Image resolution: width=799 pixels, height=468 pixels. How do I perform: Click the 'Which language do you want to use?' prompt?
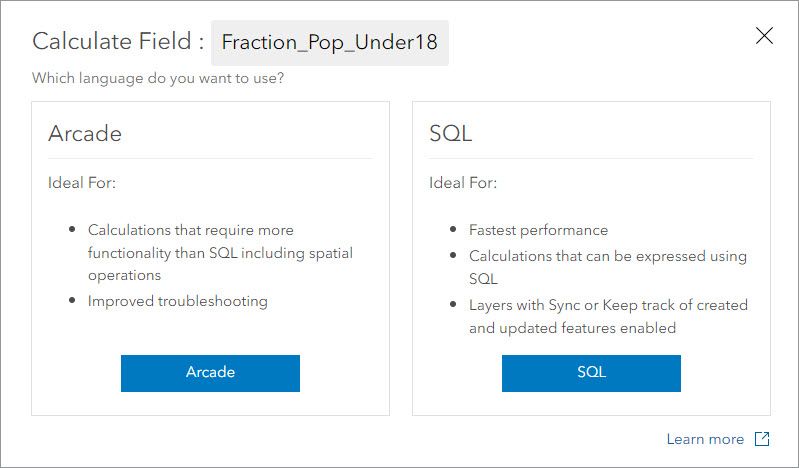[158, 77]
